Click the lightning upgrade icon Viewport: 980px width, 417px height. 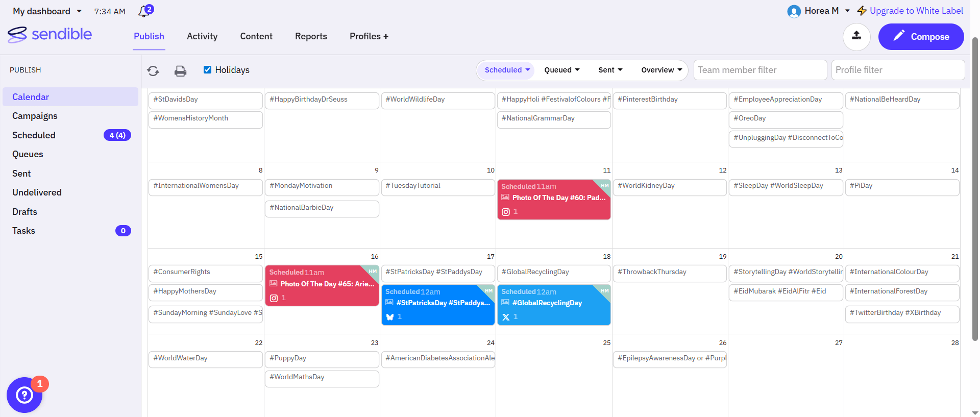862,11
